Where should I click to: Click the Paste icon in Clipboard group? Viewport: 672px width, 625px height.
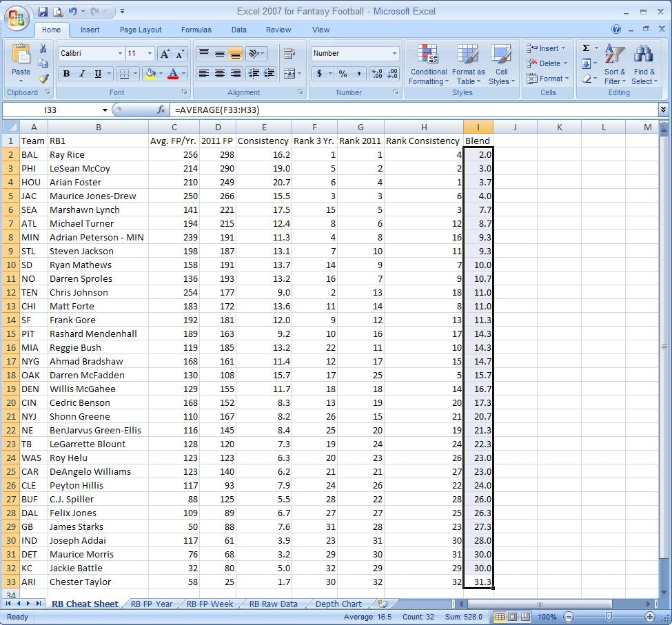tap(21, 55)
